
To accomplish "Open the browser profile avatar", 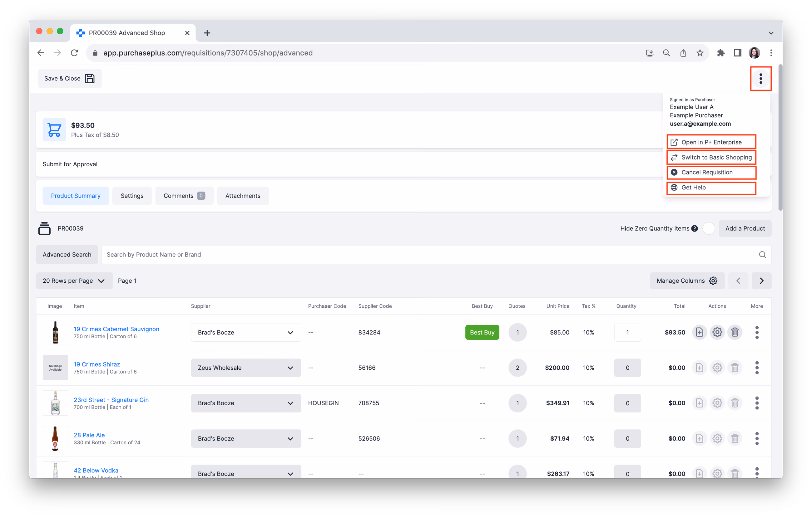I will [754, 53].
